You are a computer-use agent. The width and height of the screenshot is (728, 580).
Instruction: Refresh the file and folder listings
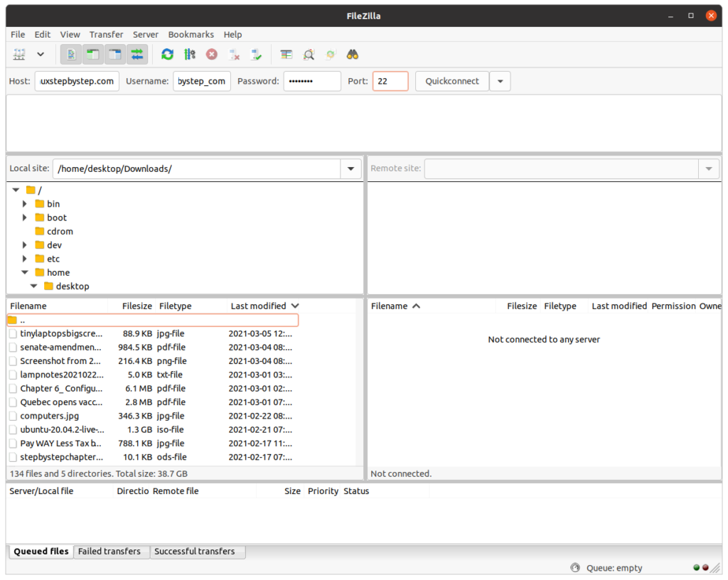tap(167, 54)
